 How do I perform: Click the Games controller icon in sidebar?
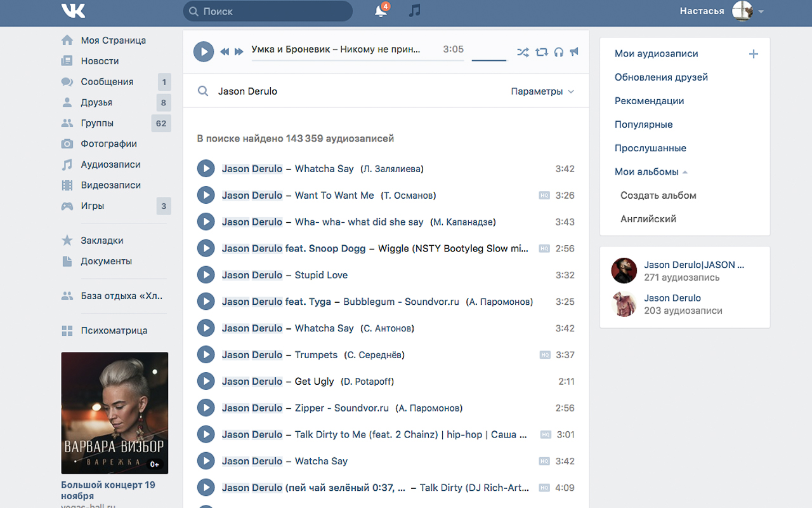[x=67, y=206]
